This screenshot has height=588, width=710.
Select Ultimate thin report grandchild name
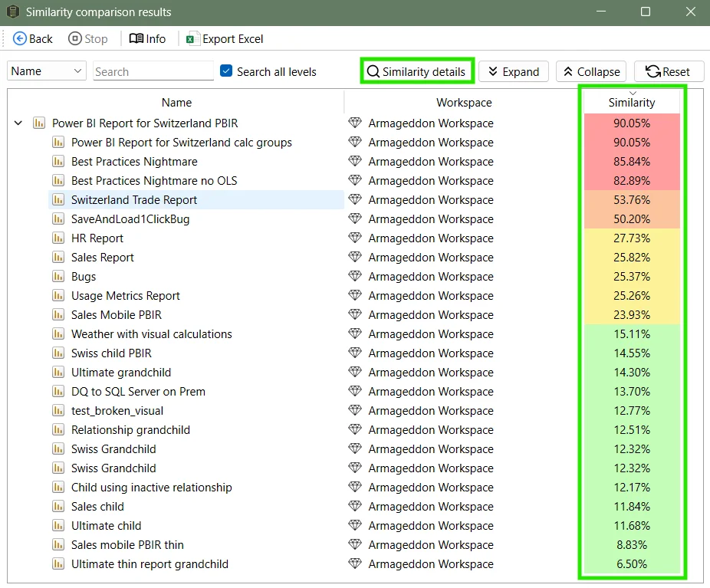point(150,564)
